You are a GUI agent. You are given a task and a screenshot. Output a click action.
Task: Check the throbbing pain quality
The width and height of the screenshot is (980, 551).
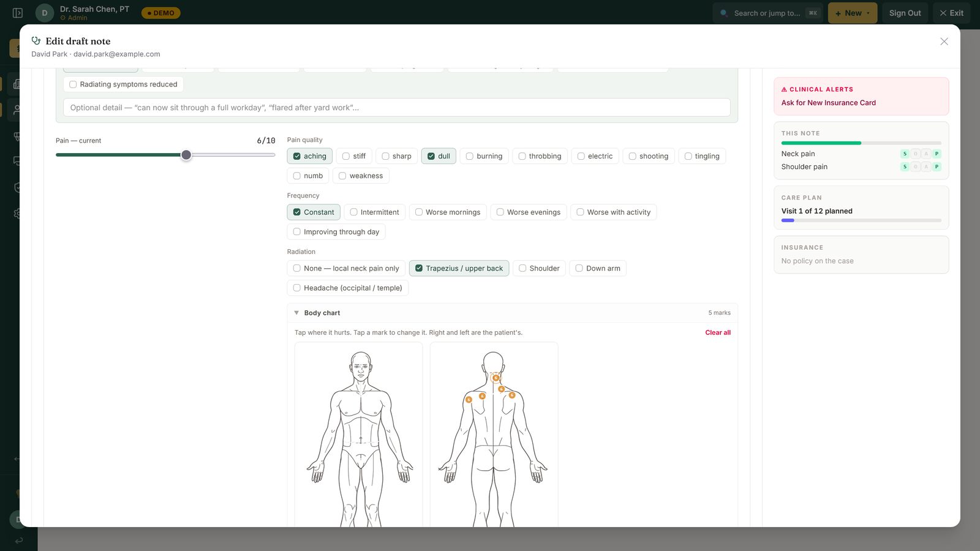coord(540,156)
